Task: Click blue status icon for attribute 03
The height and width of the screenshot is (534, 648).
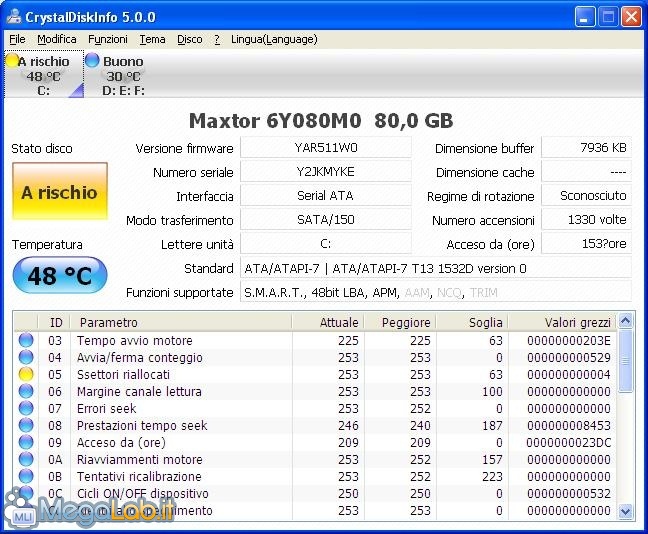Action: click(26, 340)
